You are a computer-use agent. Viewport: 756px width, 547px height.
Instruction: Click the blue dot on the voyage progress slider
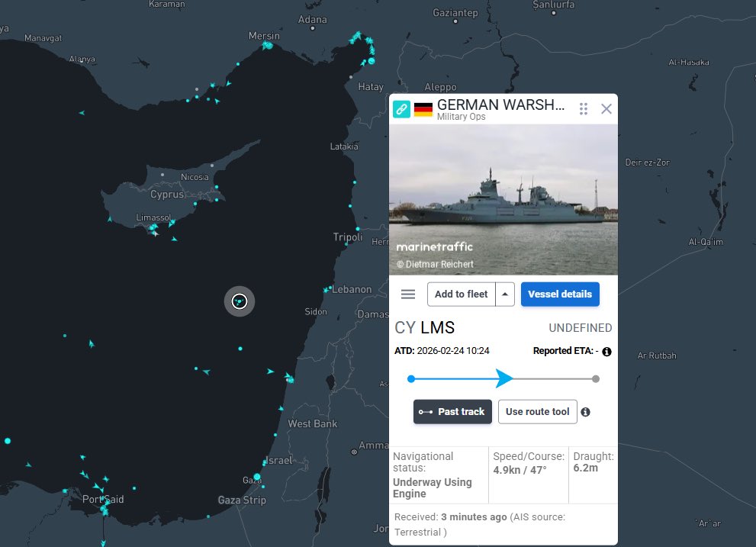point(410,378)
